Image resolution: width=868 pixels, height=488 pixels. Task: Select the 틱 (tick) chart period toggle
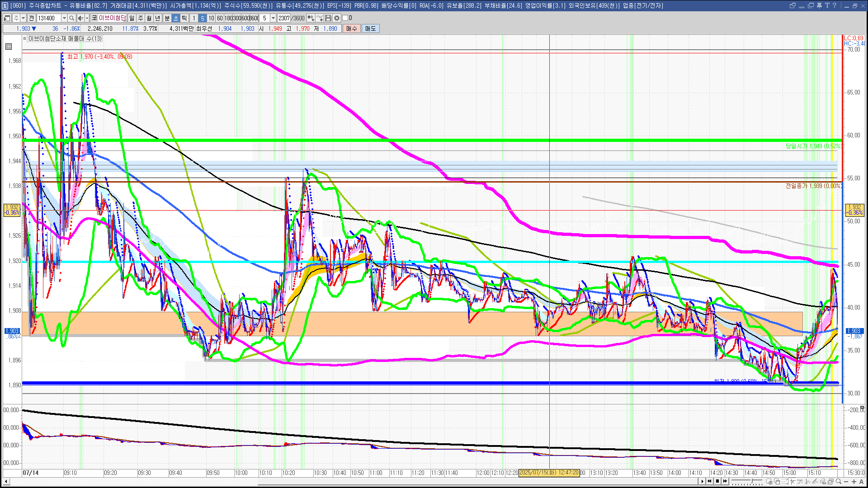[184, 18]
